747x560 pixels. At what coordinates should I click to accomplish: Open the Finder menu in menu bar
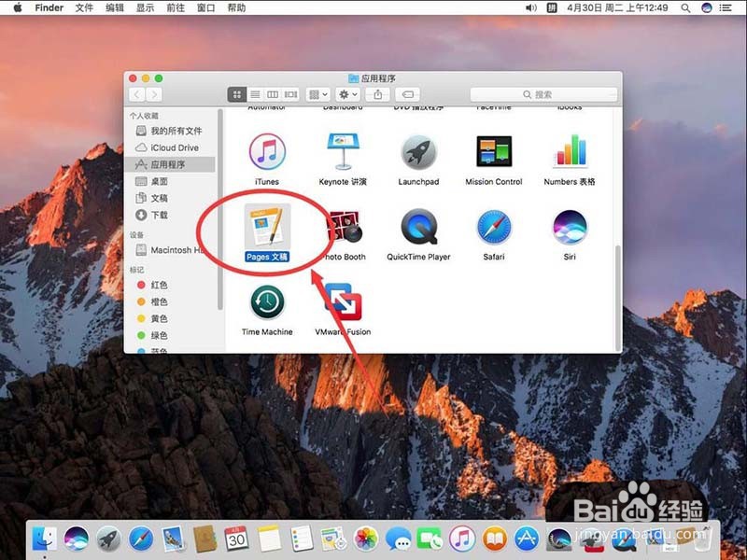point(49,7)
